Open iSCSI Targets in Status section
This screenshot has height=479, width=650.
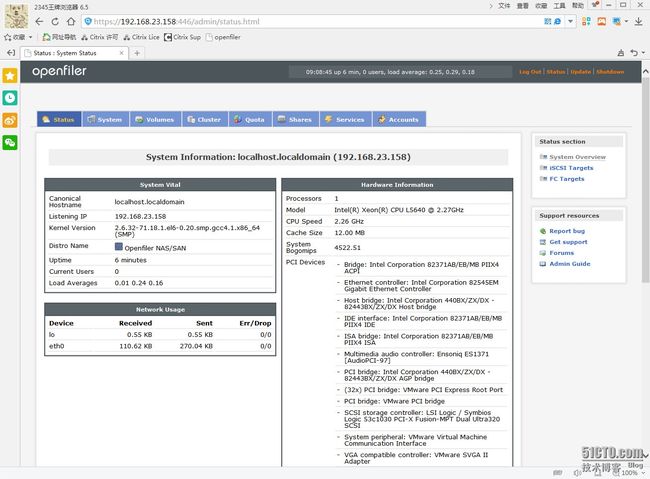pyautogui.click(x=571, y=168)
